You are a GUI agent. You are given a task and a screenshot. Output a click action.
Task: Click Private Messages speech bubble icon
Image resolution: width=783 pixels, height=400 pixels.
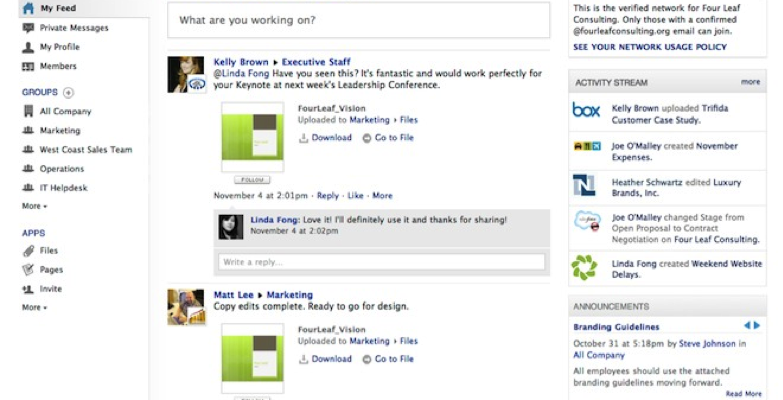pyautogui.click(x=28, y=28)
